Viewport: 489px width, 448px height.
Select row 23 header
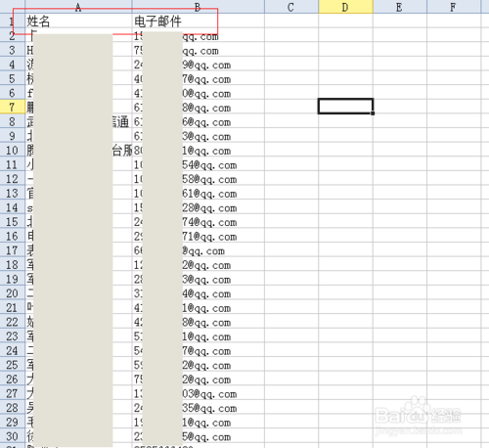pyautogui.click(x=13, y=336)
